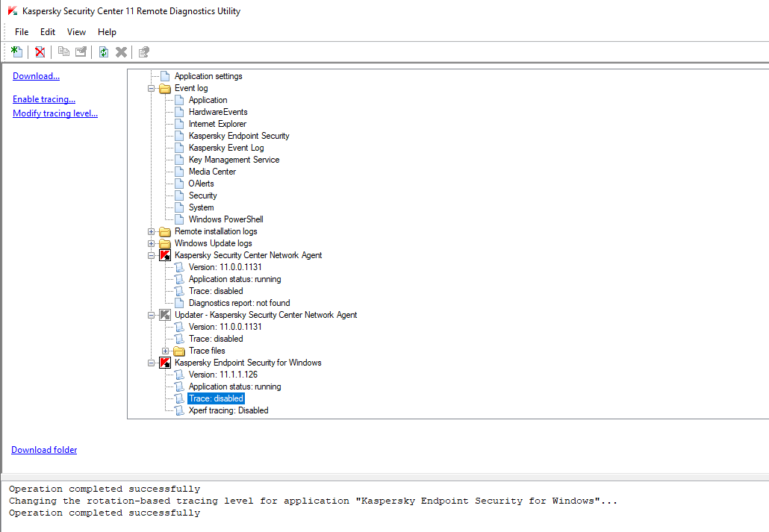Click the Application settings document icon
769x532 pixels.
[165, 76]
